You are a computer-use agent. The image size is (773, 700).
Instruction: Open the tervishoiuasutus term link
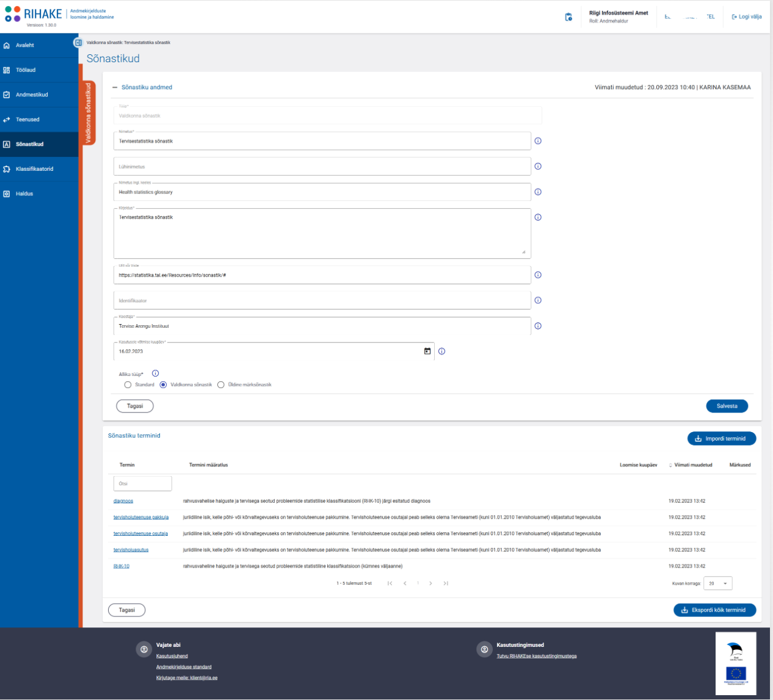tap(131, 550)
